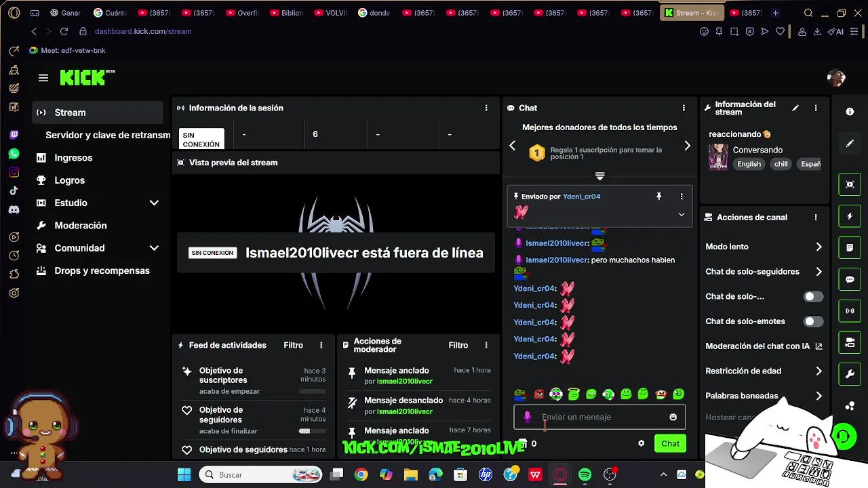Select the English stream tag
Image resolution: width=868 pixels, height=488 pixels.
[749, 164]
